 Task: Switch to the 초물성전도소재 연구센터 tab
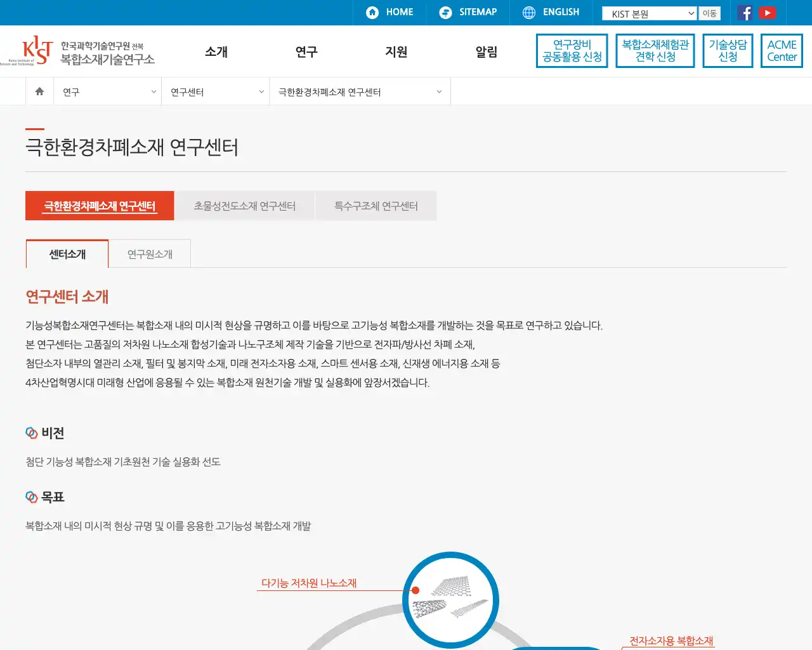(245, 206)
